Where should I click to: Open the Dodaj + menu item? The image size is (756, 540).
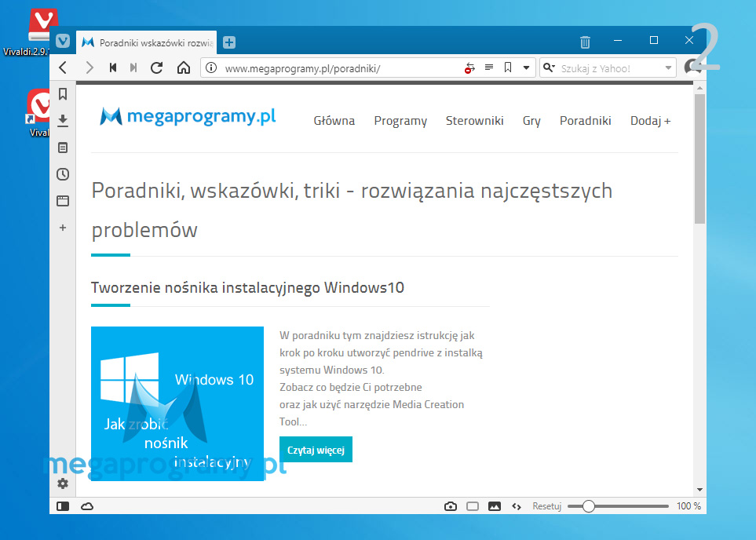[650, 121]
